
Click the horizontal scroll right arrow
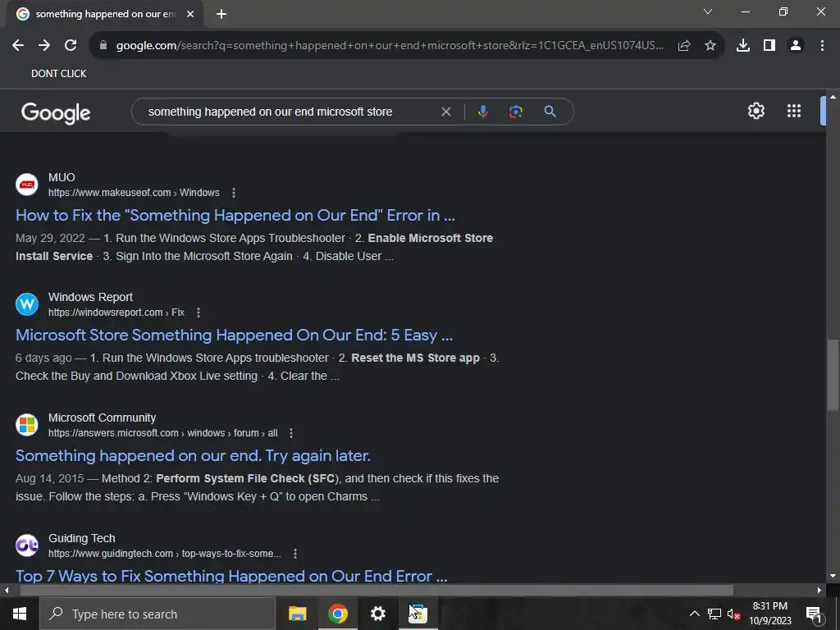pos(819,591)
